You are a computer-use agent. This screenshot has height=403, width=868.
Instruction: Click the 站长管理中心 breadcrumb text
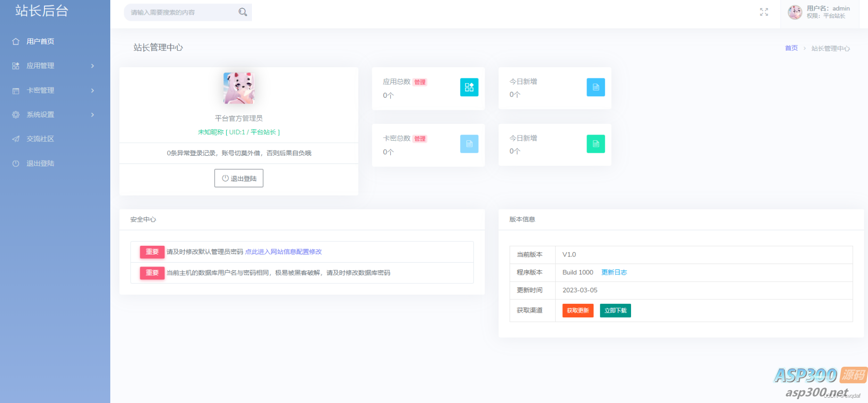tap(831, 48)
